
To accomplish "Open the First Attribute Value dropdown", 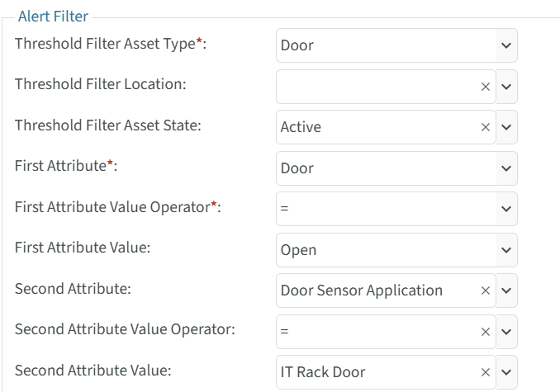I will (506, 250).
